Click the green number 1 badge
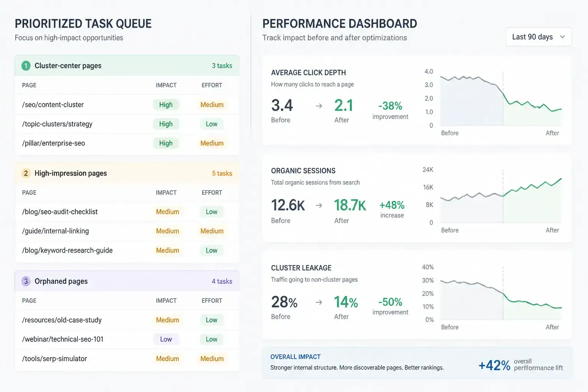This screenshot has height=392, width=588. click(26, 66)
